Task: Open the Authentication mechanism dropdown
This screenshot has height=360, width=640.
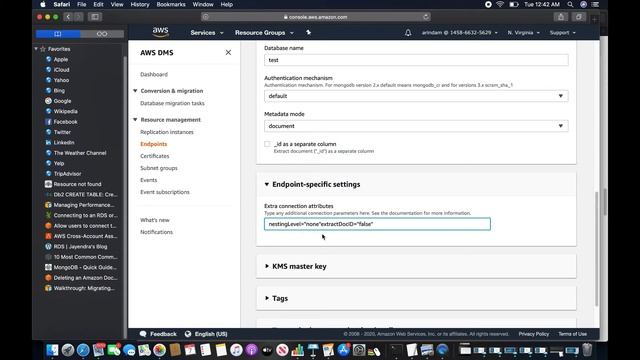Action: 416,96
